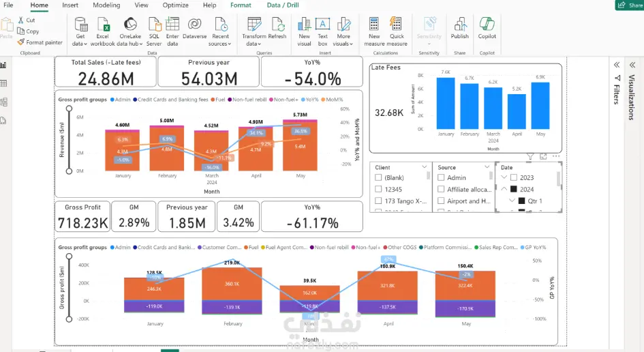Image resolution: width=644 pixels, height=352 pixels.
Task: Tick the Admin source checkbox
Action: click(441, 177)
